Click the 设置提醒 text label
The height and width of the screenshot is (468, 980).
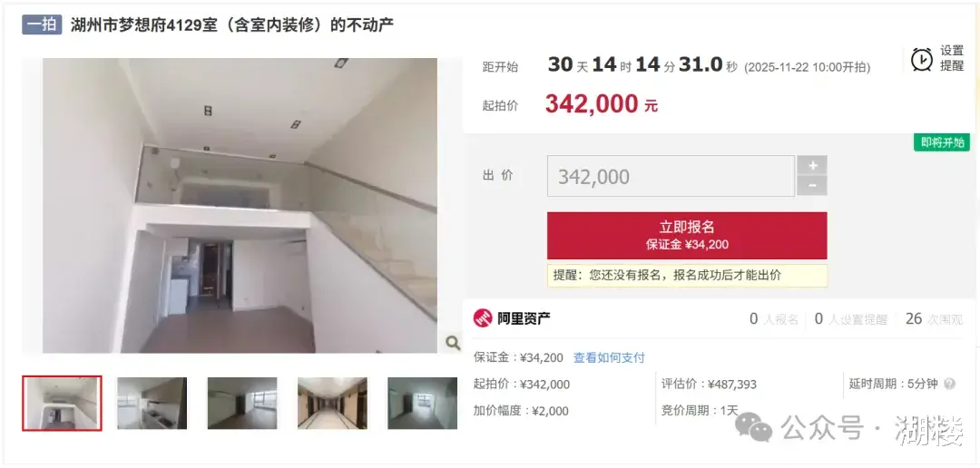(x=952, y=59)
